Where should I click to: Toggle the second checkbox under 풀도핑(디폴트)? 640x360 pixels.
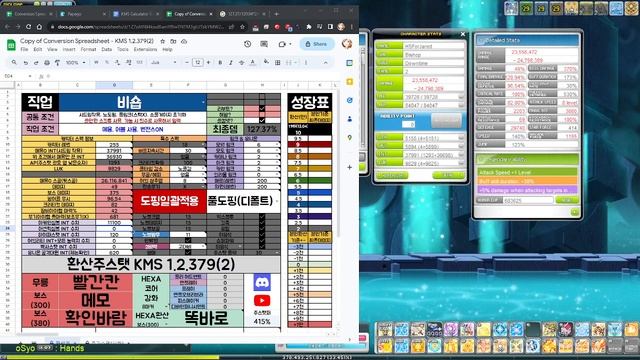(262, 223)
